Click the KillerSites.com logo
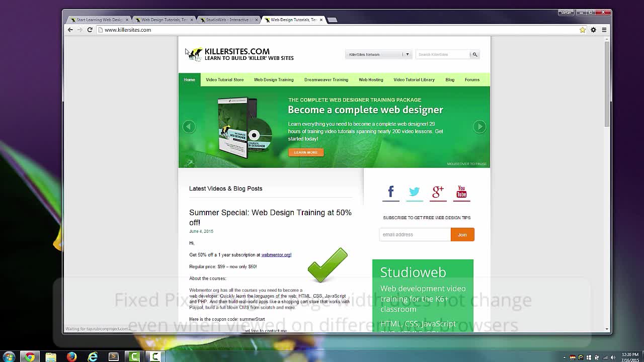Viewport: 644px width, 362px height. pos(240,54)
